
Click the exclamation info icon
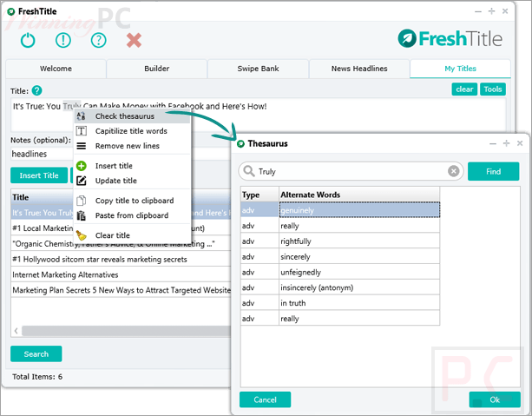[63, 41]
